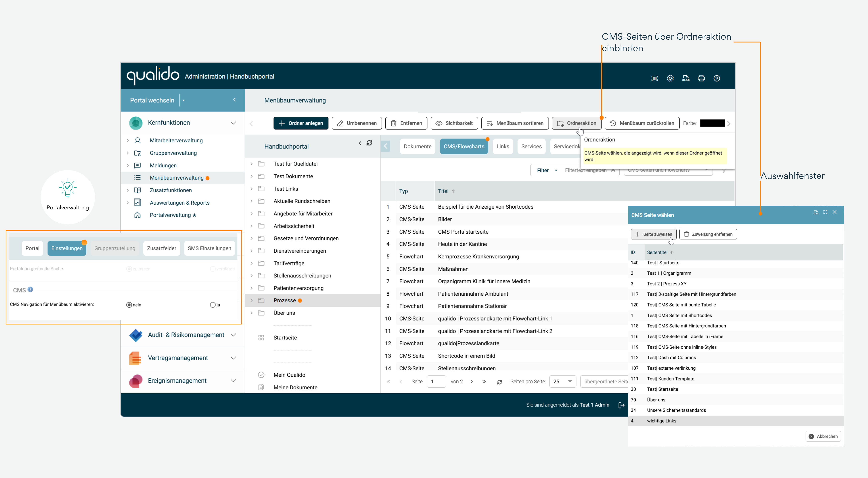Click Menübaum zurückrollen button
The image size is (868, 478).
[642, 123]
